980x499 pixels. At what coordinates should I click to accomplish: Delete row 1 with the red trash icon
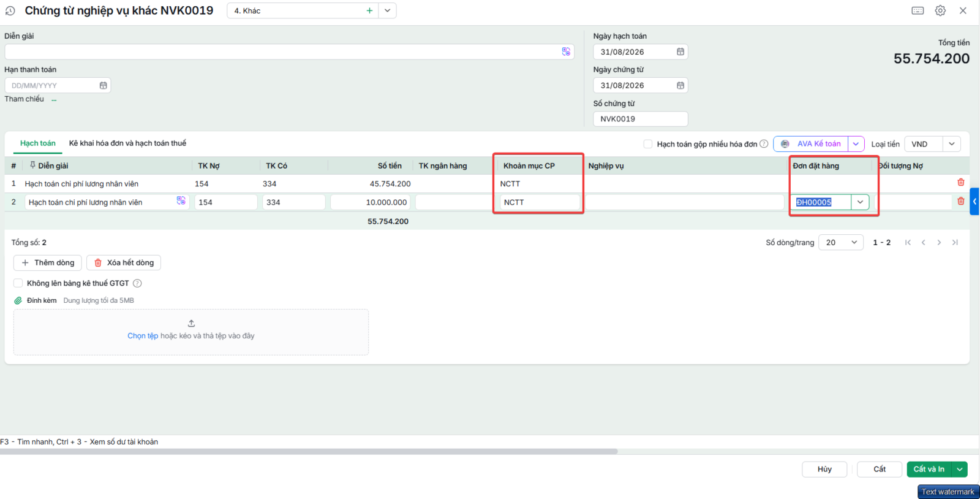[960, 183]
